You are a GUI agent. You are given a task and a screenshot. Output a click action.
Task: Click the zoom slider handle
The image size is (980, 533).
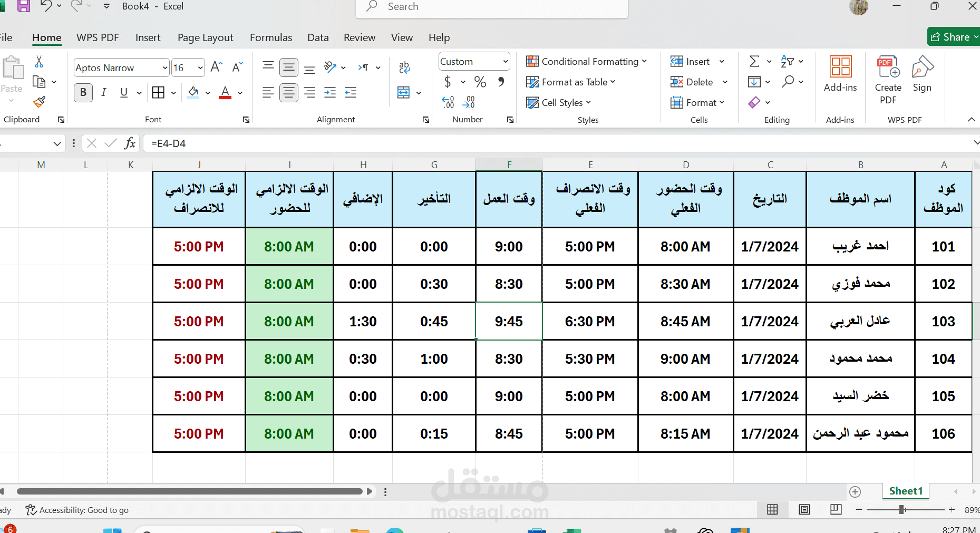[902, 509]
